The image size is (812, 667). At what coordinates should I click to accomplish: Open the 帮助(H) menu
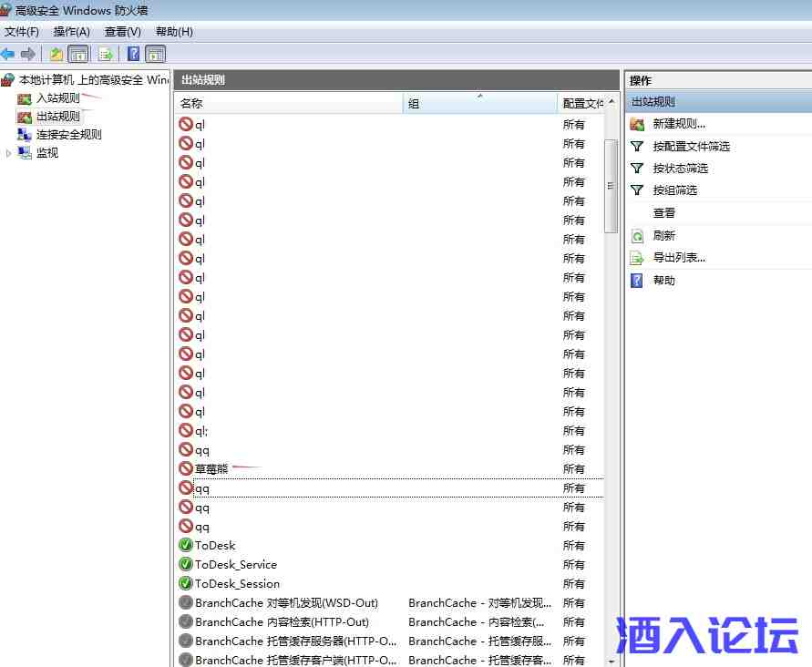(x=174, y=32)
